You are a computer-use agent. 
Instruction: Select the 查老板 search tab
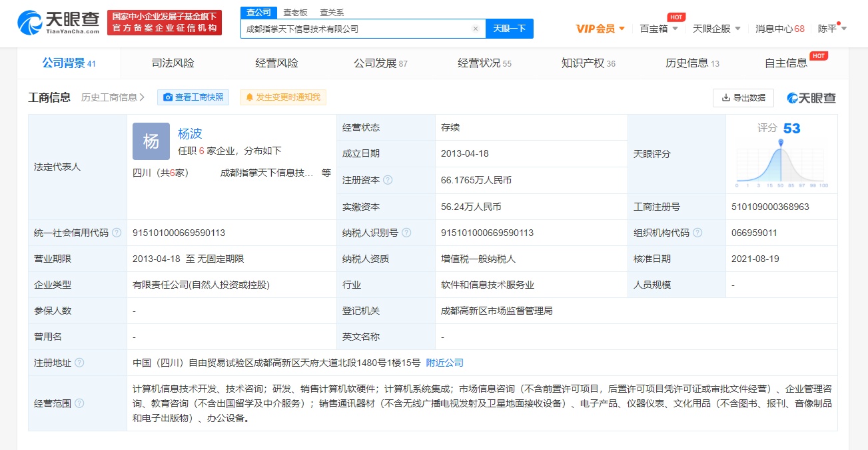[x=295, y=12]
